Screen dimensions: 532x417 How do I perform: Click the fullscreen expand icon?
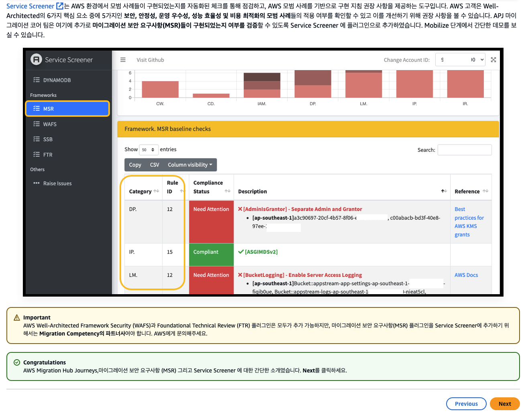click(493, 60)
